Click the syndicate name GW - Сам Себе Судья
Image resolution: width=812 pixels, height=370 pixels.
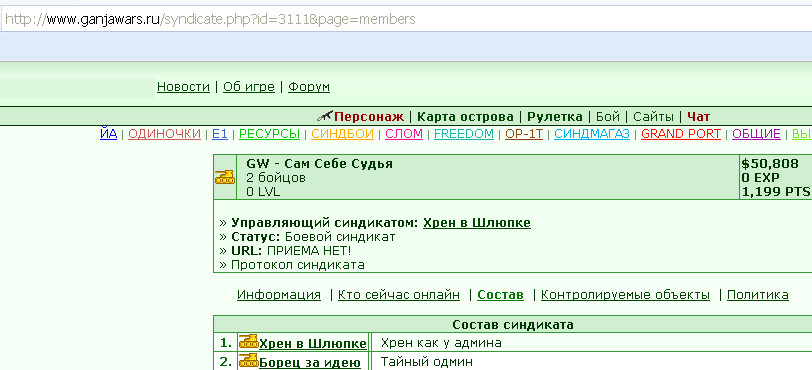point(320,164)
